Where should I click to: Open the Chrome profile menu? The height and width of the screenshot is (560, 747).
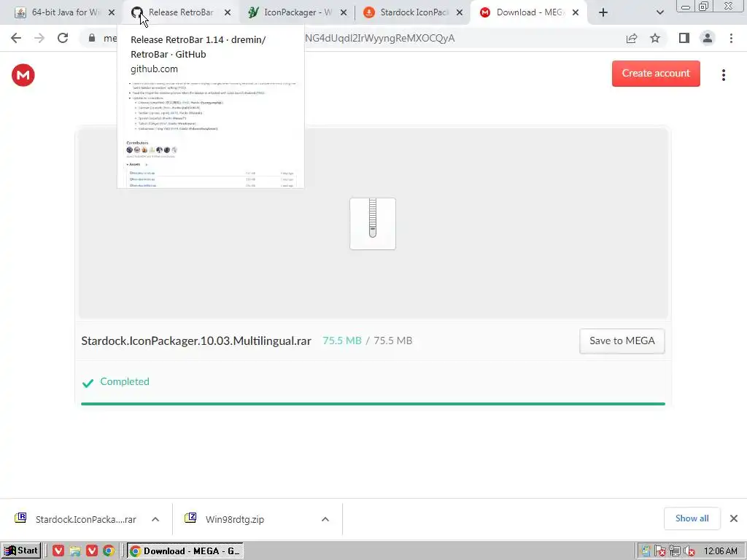(x=708, y=38)
